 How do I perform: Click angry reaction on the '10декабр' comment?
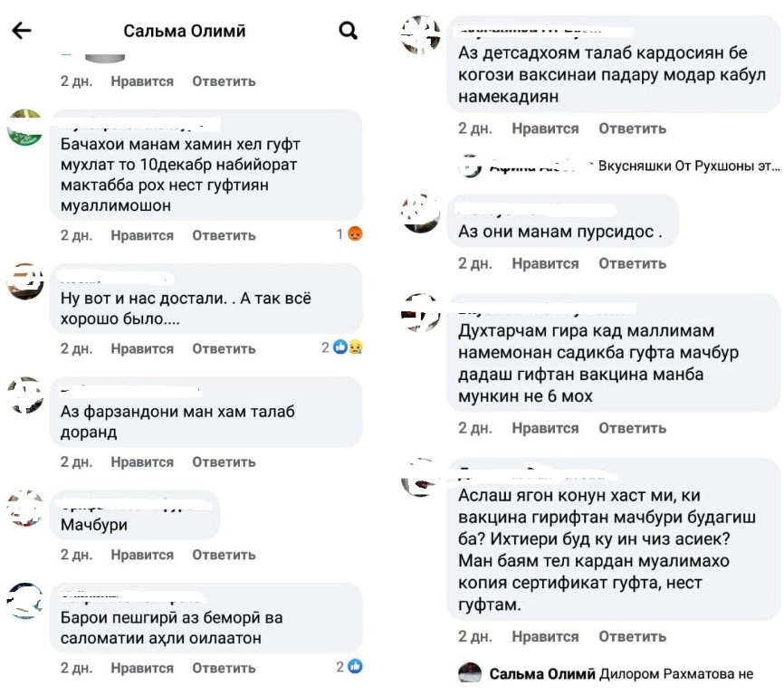[355, 234]
